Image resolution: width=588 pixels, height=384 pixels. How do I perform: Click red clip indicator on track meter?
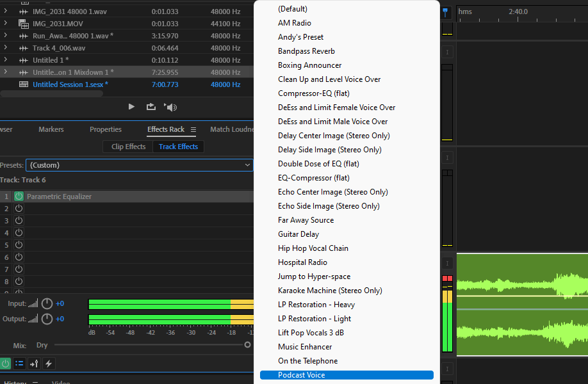(447, 278)
